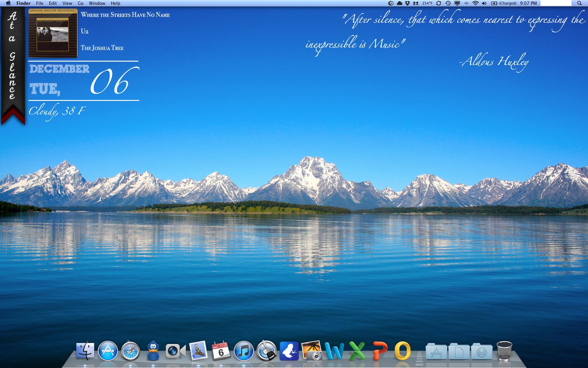The width and height of the screenshot is (588, 368).
Task: Click the Joshua Tree album artwork
Action: 53,33
